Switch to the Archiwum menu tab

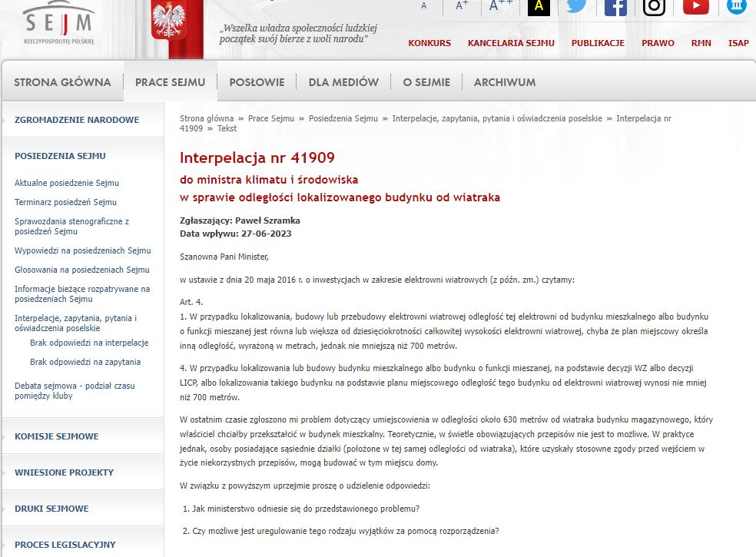click(504, 82)
